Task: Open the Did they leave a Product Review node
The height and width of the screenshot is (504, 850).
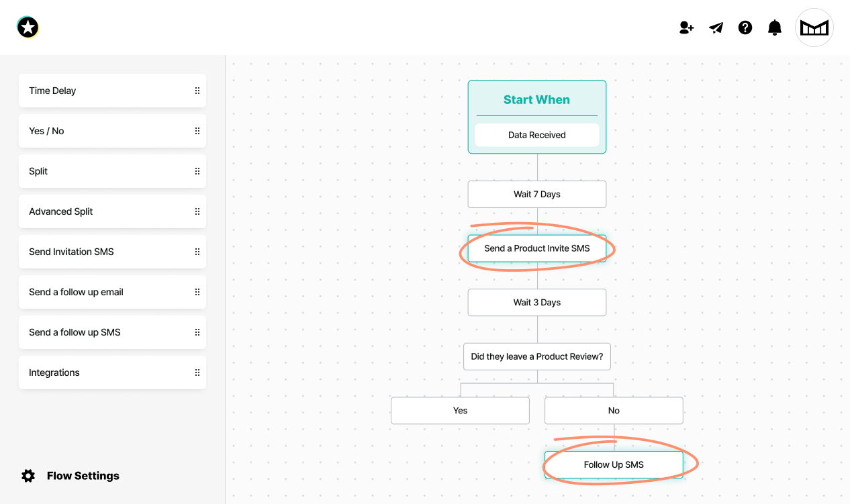Action: [536, 356]
